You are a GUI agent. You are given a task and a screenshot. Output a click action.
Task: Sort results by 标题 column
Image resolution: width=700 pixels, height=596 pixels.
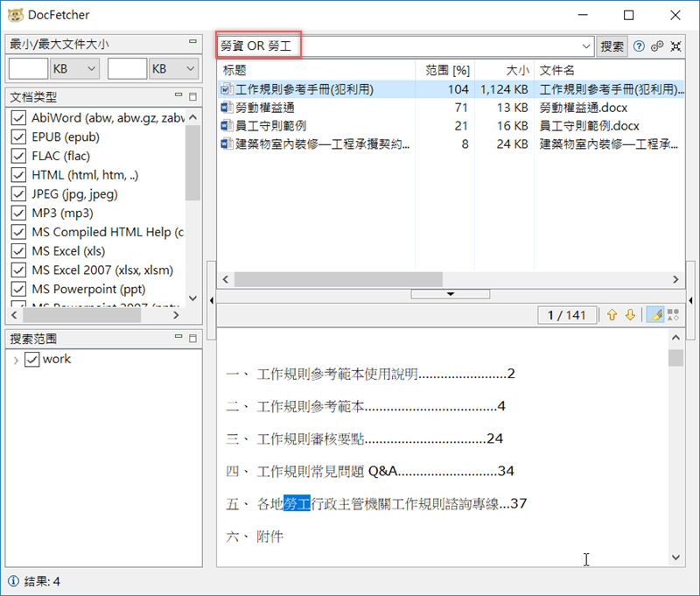(x=316, y=70)
